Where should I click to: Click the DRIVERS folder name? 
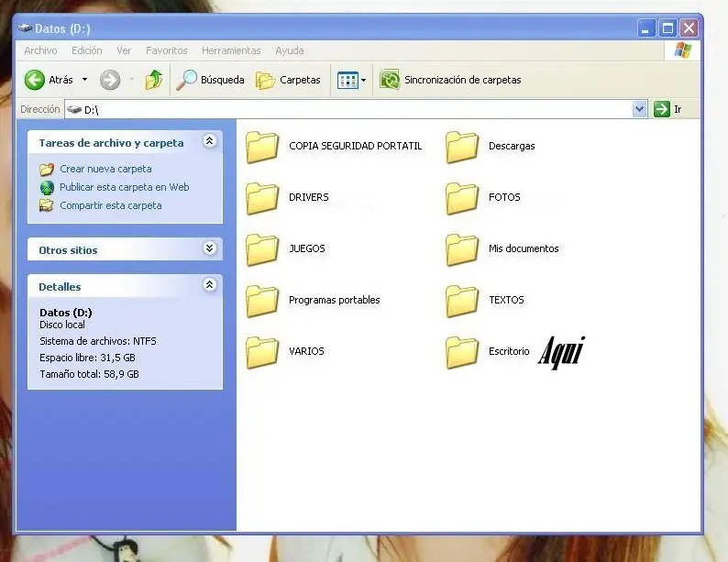tap(309, 197)
